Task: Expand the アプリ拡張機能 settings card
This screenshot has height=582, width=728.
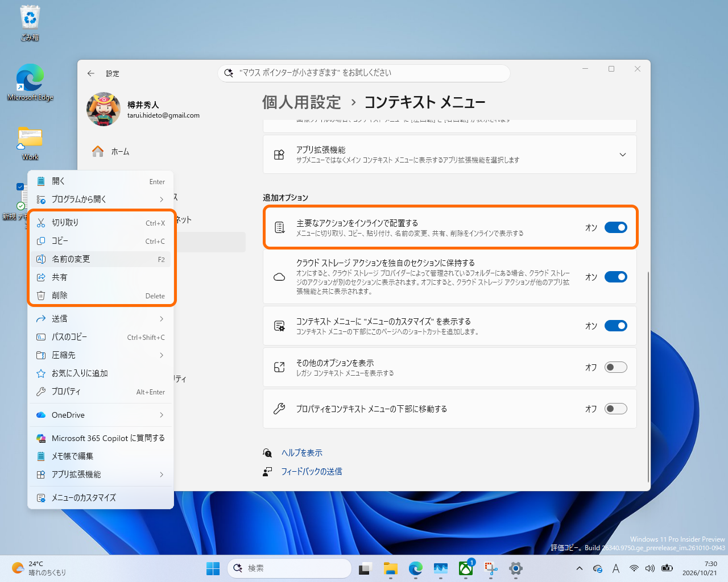Action: pos(450,154)
